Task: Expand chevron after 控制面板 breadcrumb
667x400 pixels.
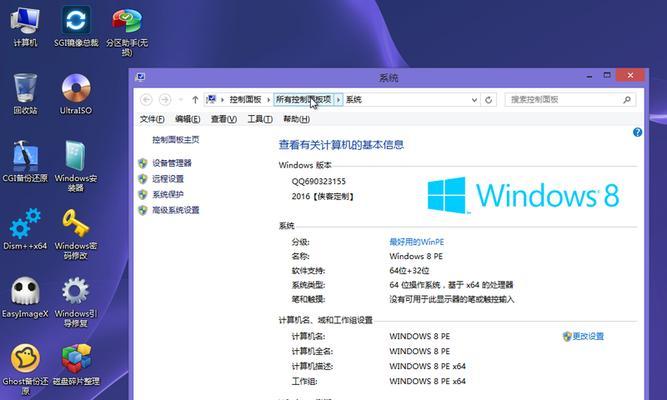Action: coord(268,100)
